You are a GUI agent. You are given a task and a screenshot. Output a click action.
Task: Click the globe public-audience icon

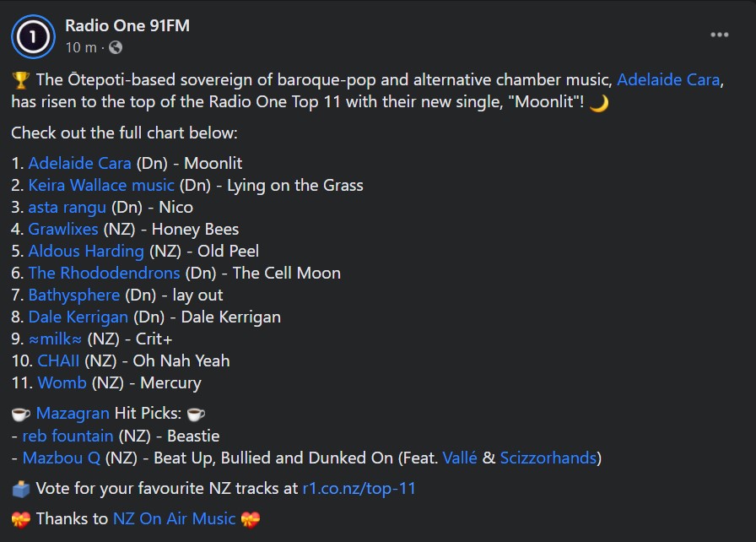[116, 47]
